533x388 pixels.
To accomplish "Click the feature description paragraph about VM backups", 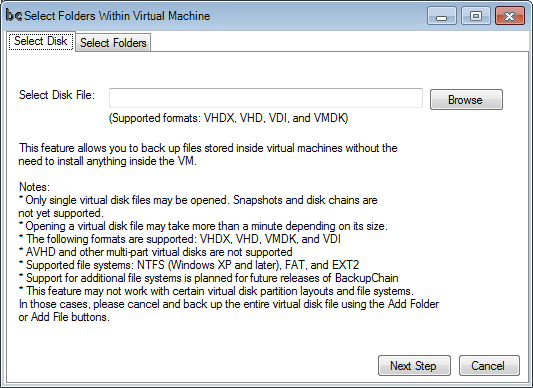I will point(208,154).
